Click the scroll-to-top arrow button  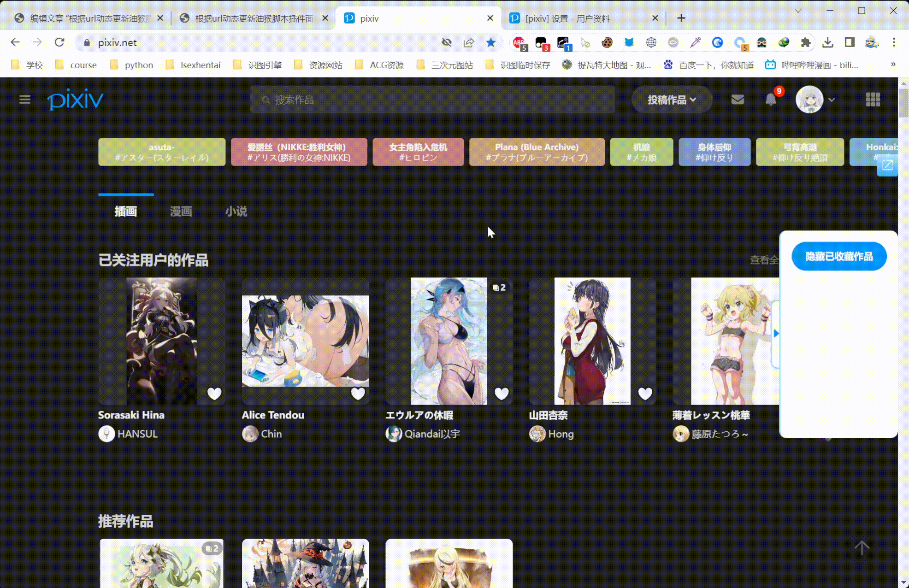pyautogui.click(x=862, y=547)
